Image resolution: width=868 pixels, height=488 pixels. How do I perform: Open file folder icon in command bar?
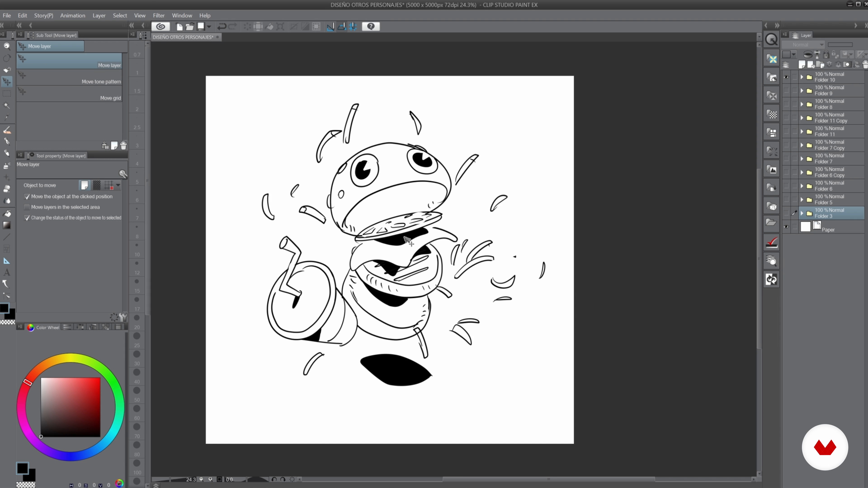tap(190, 27)
